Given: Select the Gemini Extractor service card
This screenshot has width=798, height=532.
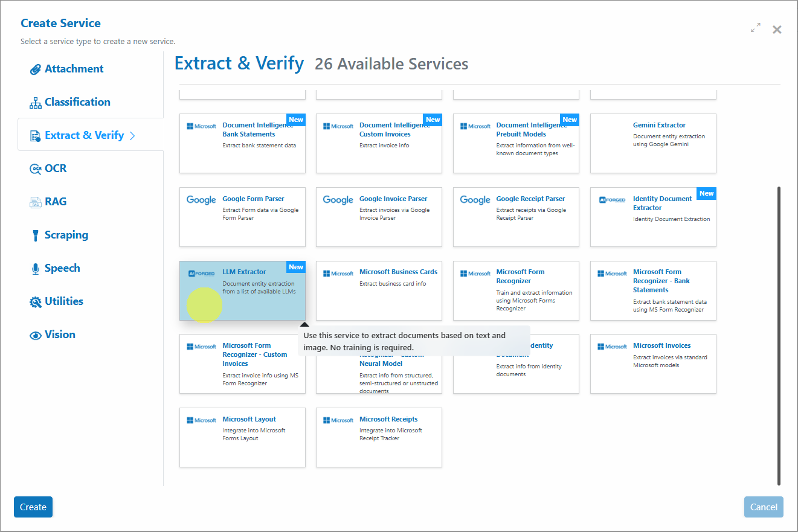Looking at the screenshot, I should point(653,143).
